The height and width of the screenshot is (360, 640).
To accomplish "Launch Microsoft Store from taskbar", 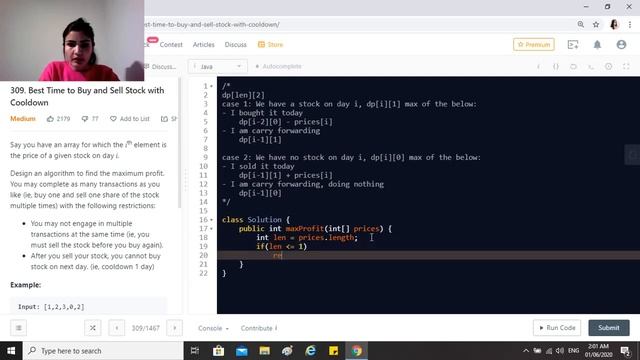I will click(218, 351).
